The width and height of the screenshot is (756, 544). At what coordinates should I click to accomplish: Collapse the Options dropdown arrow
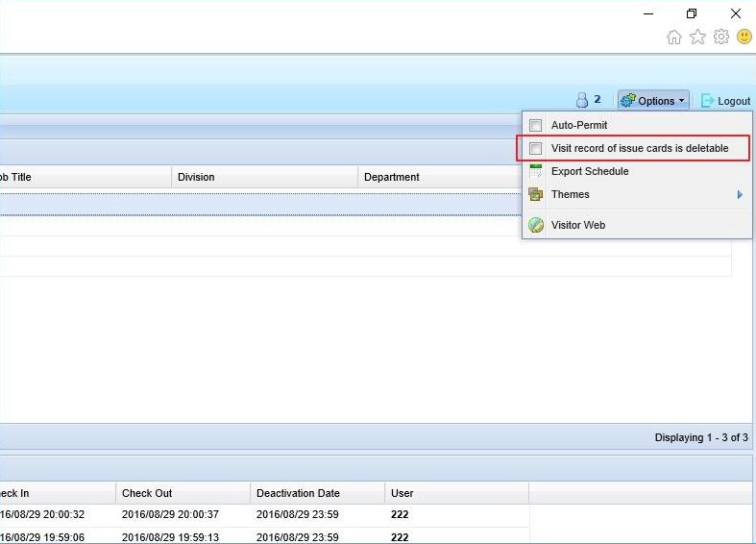click(x=681, y=101)
